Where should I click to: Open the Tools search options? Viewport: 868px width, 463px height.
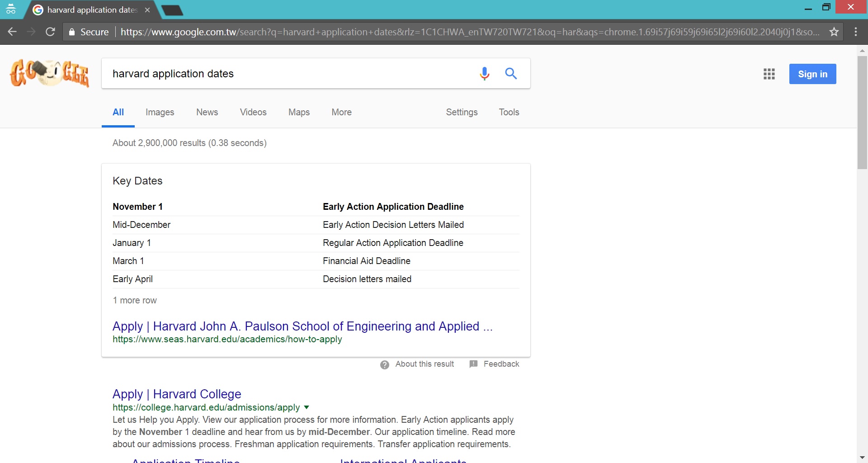tap(509, 112)
